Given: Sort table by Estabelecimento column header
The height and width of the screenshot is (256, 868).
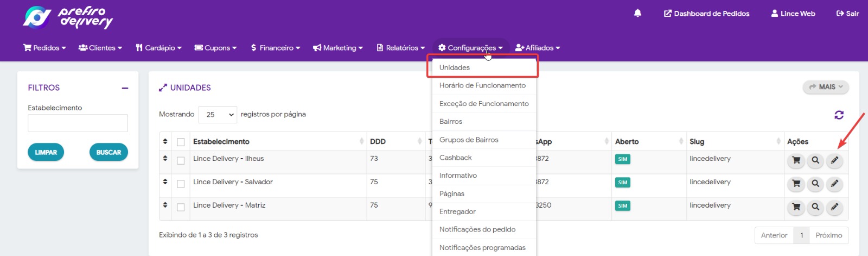Looking at the screenshot, I should point(221,141).
